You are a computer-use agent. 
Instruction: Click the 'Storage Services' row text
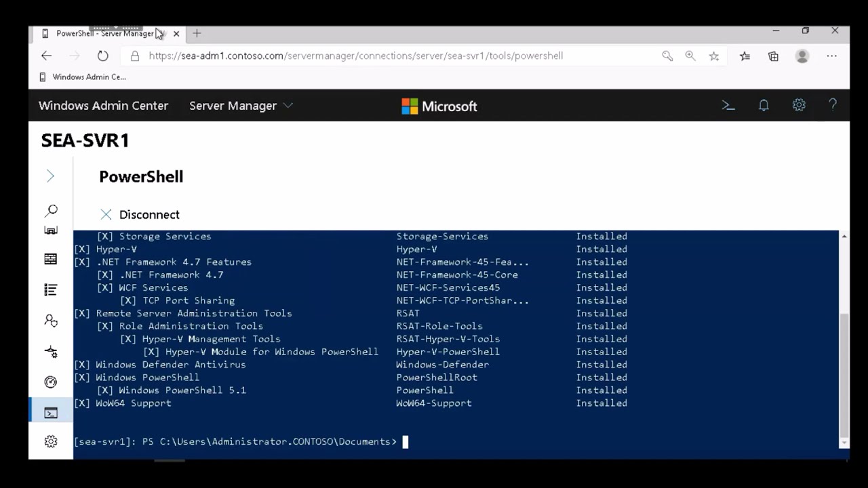tap(165, 237)
